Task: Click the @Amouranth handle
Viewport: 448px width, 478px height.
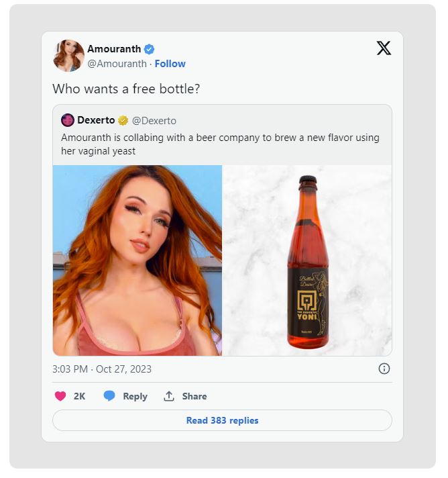Action: [117, 64]
